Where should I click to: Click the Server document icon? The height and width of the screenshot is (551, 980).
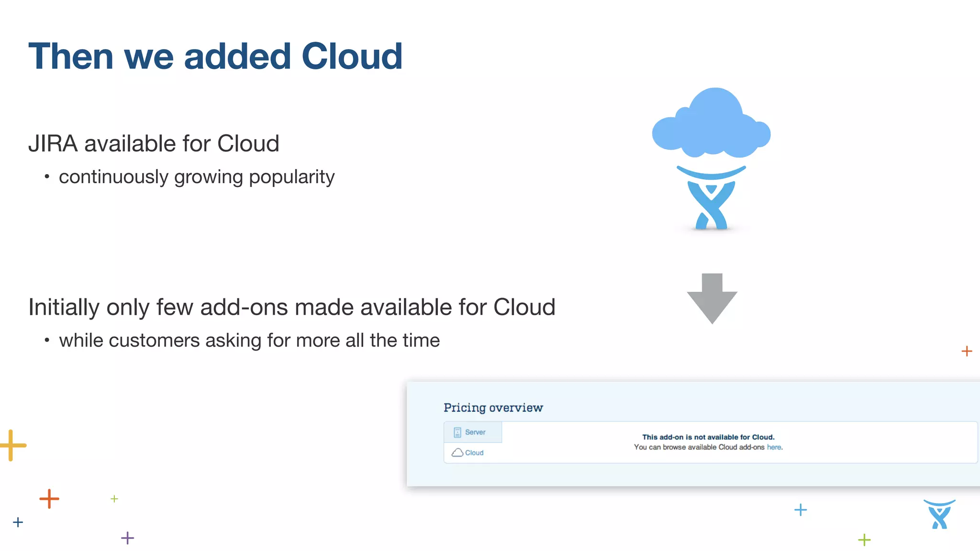coord(457,432)
